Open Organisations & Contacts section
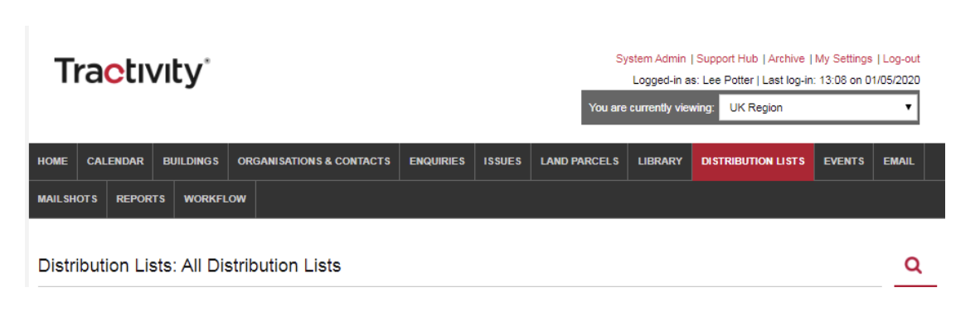980x317 pixels. pyautogui.click(x=313, y=161)
